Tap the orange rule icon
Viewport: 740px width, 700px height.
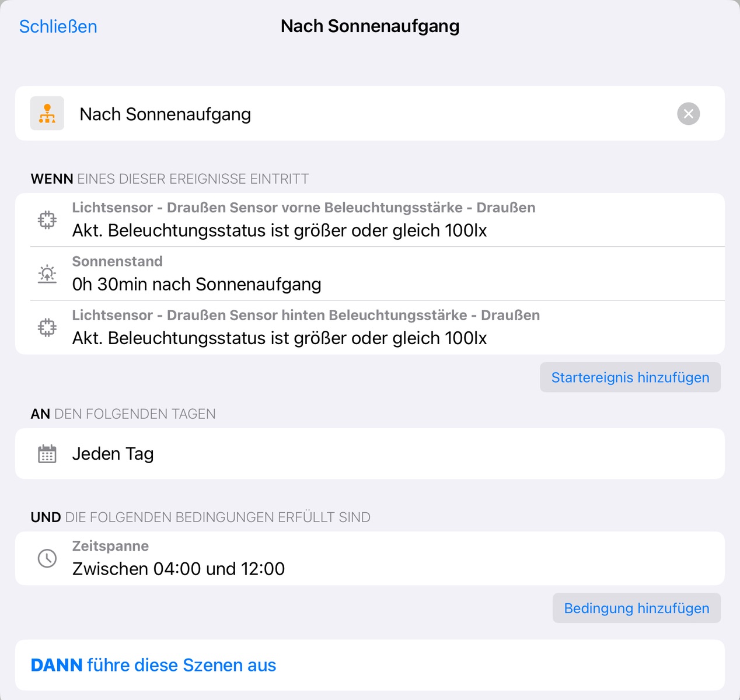47,114
